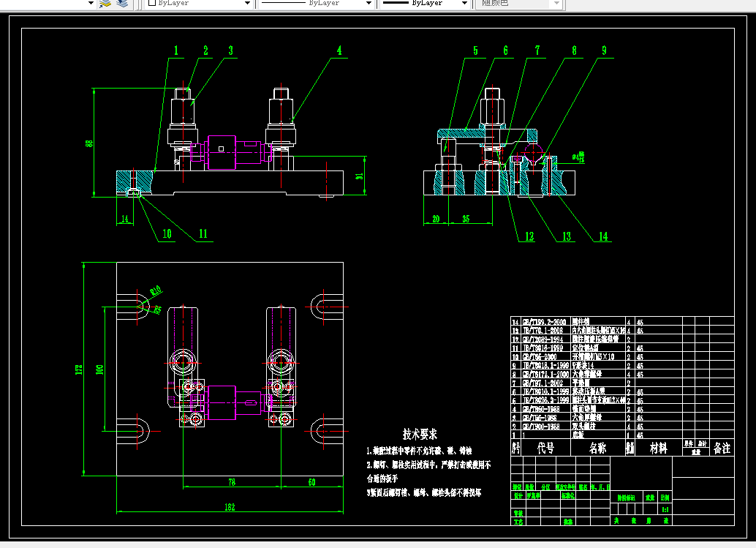Select parts list cell GB/T6172.1-2000
The height and width of the screenshot is (548, 756).
545,375
